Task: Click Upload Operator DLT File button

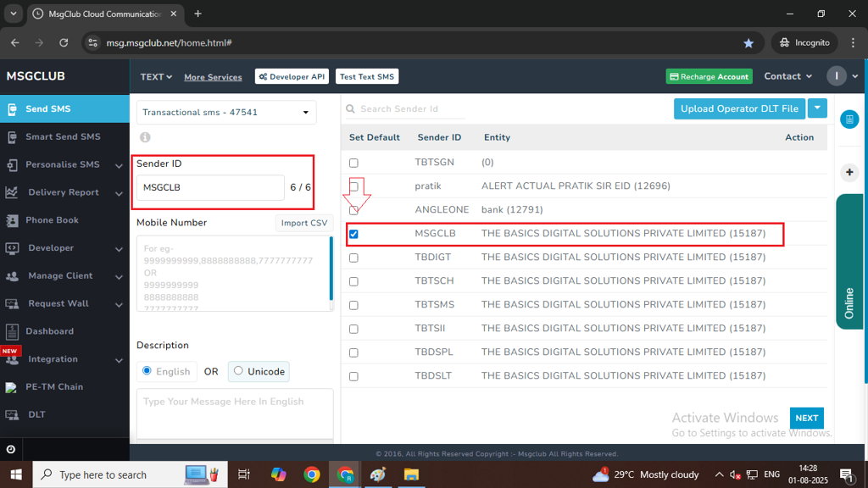Action: 739,108
